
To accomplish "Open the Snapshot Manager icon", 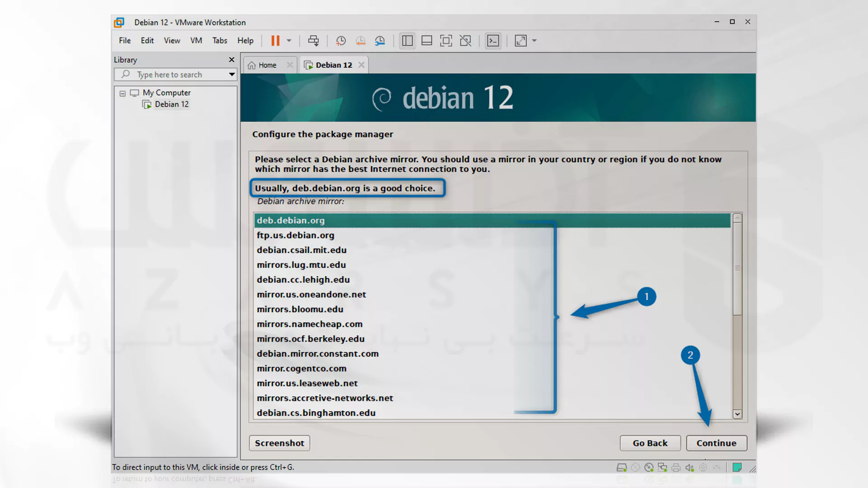I will pyautogui.click(x=380, y=41).
